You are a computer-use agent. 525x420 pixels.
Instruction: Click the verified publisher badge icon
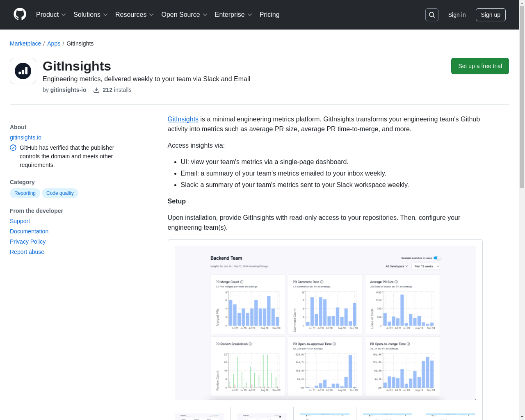13,148
